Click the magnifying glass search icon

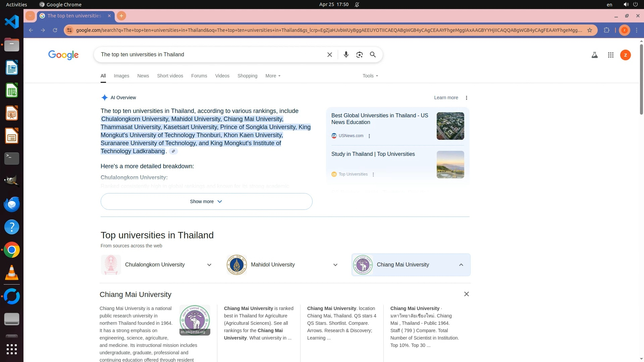(373, 55)
